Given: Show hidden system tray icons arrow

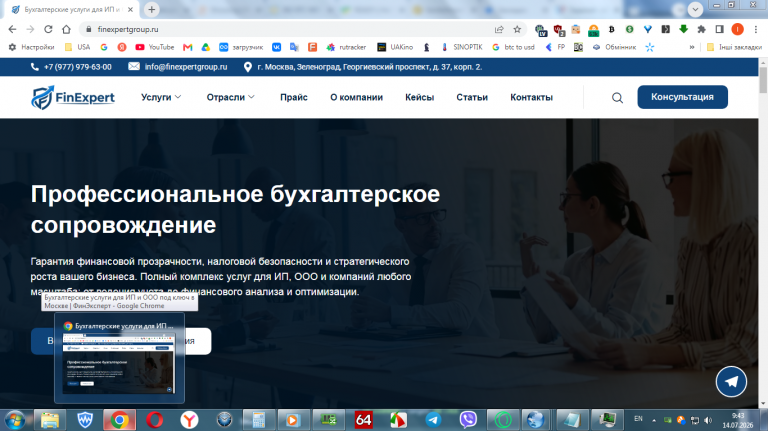Looking at the screenshot, I should point(654,420).
